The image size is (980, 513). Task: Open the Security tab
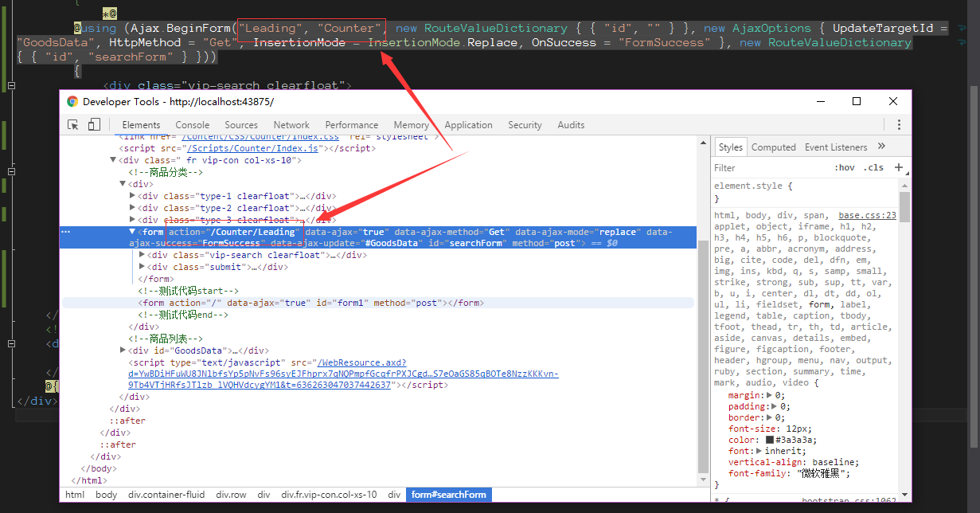[x=525, y=125]
